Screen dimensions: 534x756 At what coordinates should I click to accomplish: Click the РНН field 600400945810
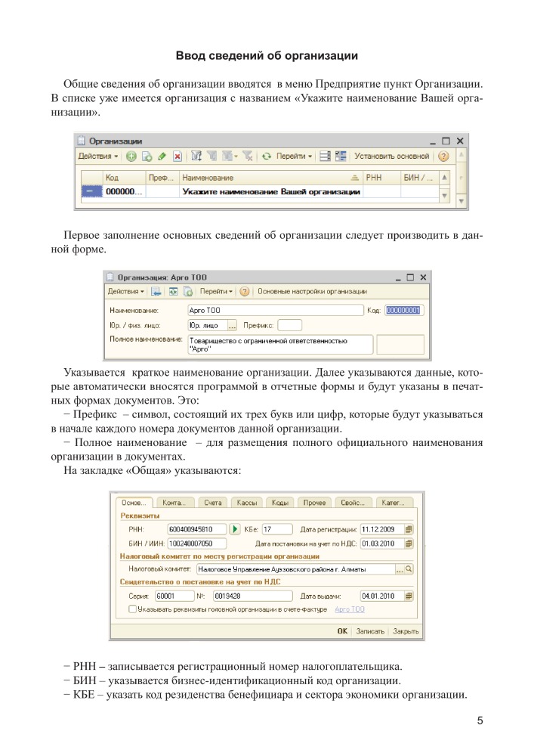coord(196,529)
